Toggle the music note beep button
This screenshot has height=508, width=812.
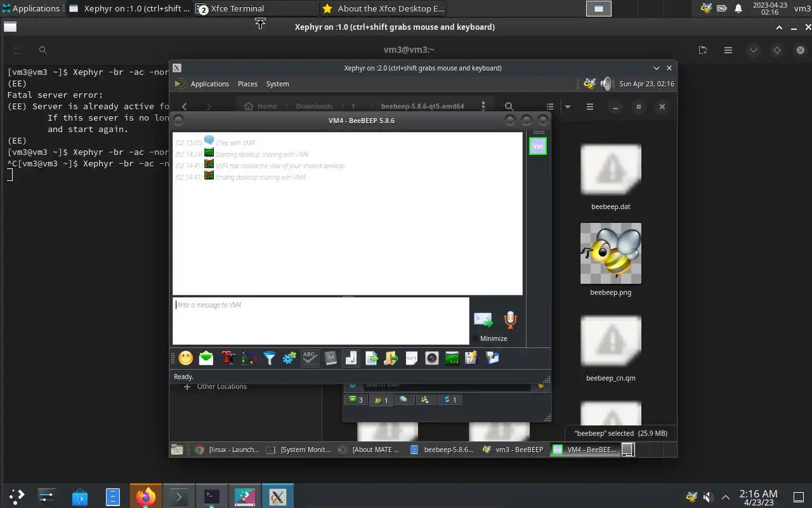(351, 358)
